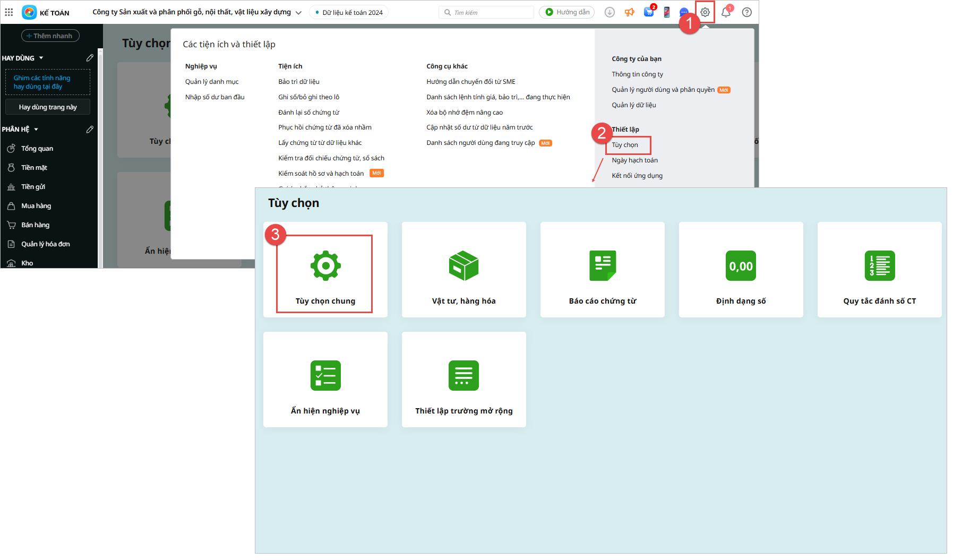Go to Mua hàng in the sidebar
This screenshot has height=560, width=953.
point(36,206)
